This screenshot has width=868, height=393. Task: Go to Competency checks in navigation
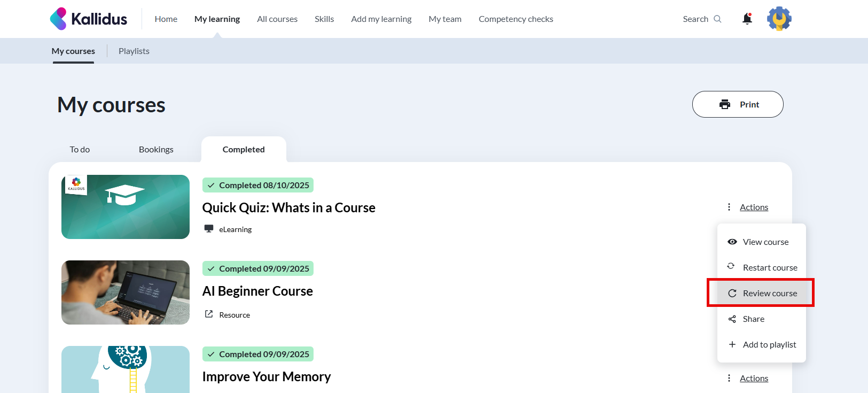coord(515,19)
